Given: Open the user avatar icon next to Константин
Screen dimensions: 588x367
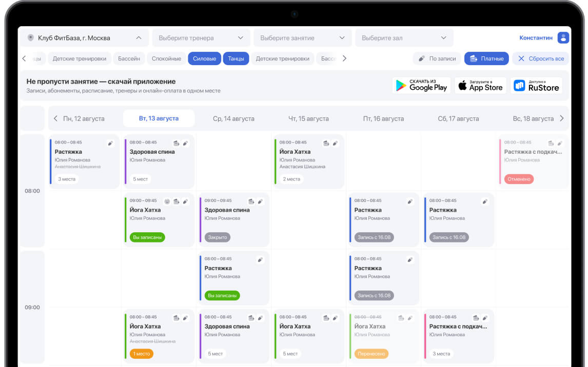Looking at the screenshot, I should (x=563, y=37).
